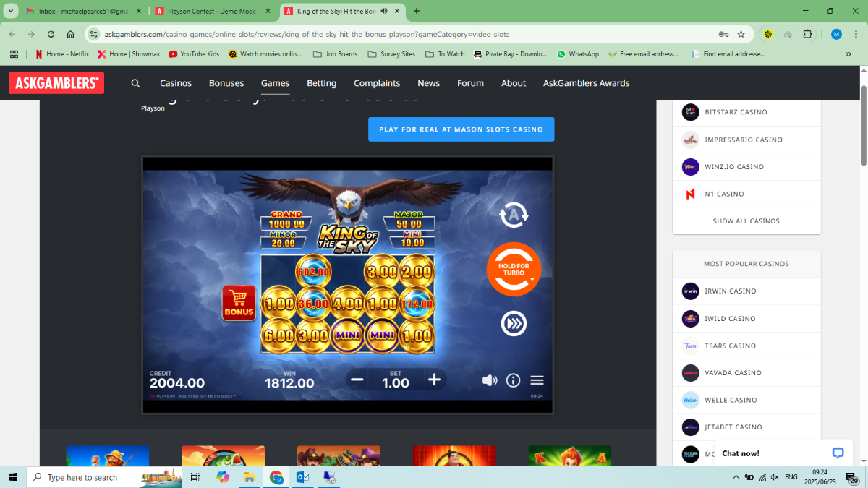Open Chrome extensions puzzle icon
Image resolution: width=868 pixels, height=488 pixels.
(x=807, y=34)
